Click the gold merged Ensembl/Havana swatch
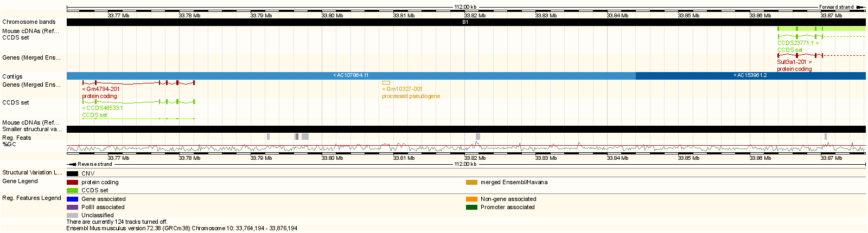The image size is (868, 233). click(471, 183)
